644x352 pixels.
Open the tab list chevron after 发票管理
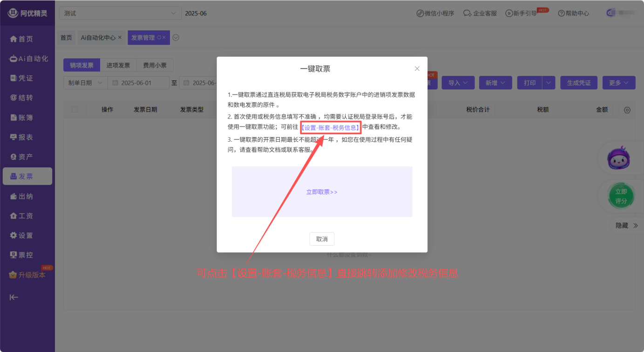tap(176, 38)
